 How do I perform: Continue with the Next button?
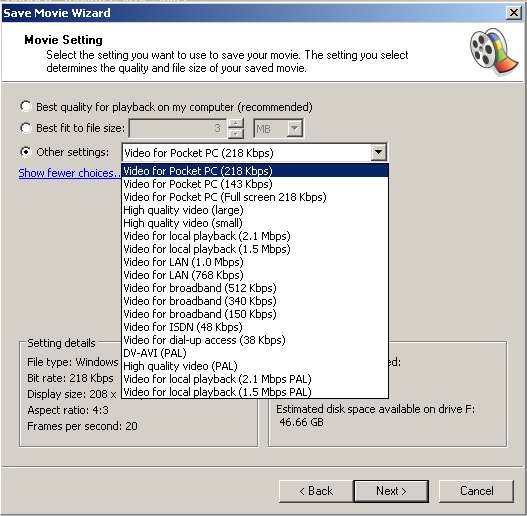coord(391,491)
